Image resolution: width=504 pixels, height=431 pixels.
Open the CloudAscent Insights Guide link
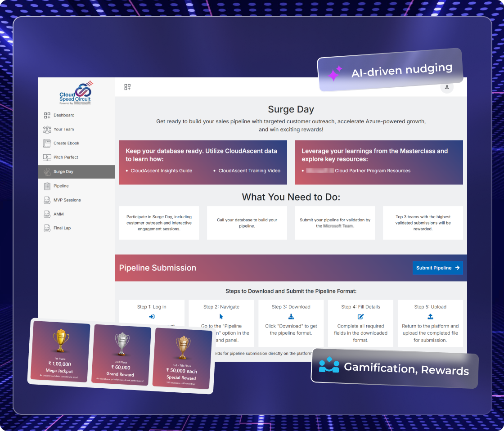161,171
